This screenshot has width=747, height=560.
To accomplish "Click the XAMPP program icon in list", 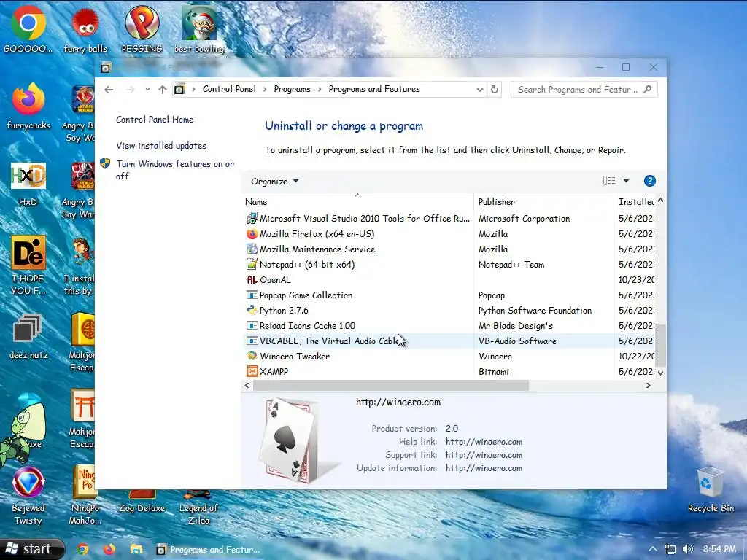I will pyautogui.click(x=252, y=371).
